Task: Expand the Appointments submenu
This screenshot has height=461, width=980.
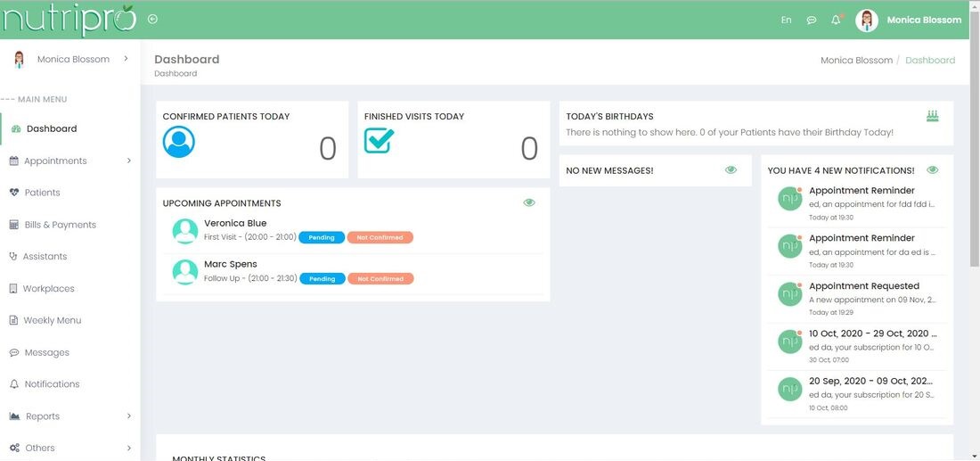Action: coord(128,161)
